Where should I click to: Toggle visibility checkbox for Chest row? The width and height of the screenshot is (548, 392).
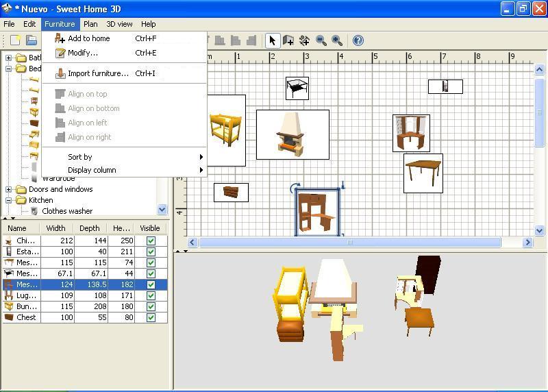point(151,317)
